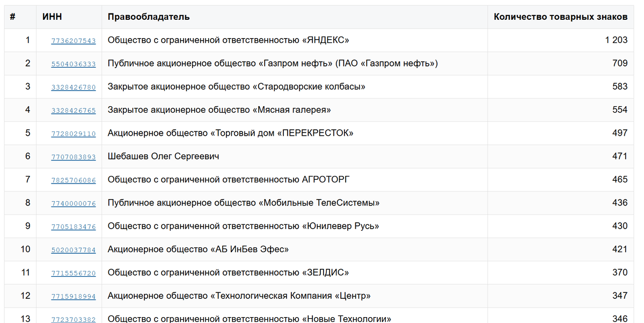644x323 pixels.
Task: Open INN link 7825706086
Action: 74,180
